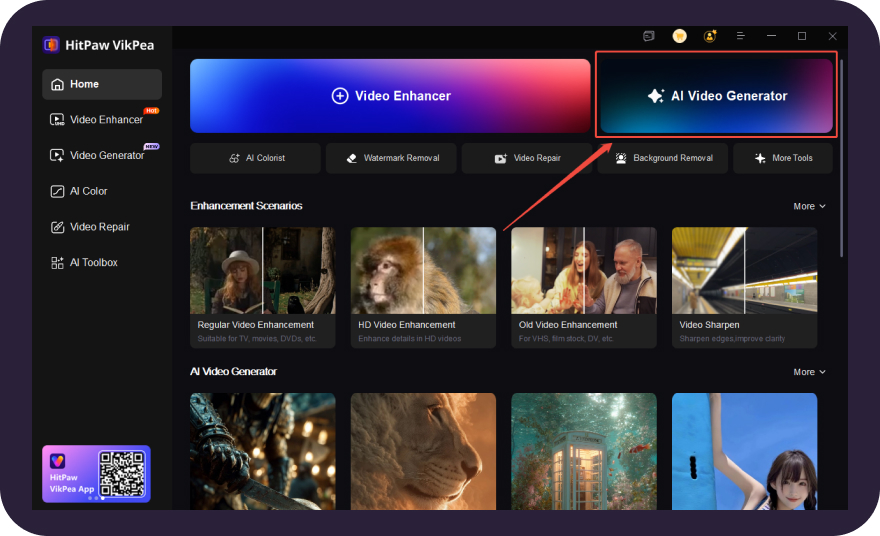Expand More in Enhancement Scenarios
This screenshot has height=536, width=880.
coord(809,207)
